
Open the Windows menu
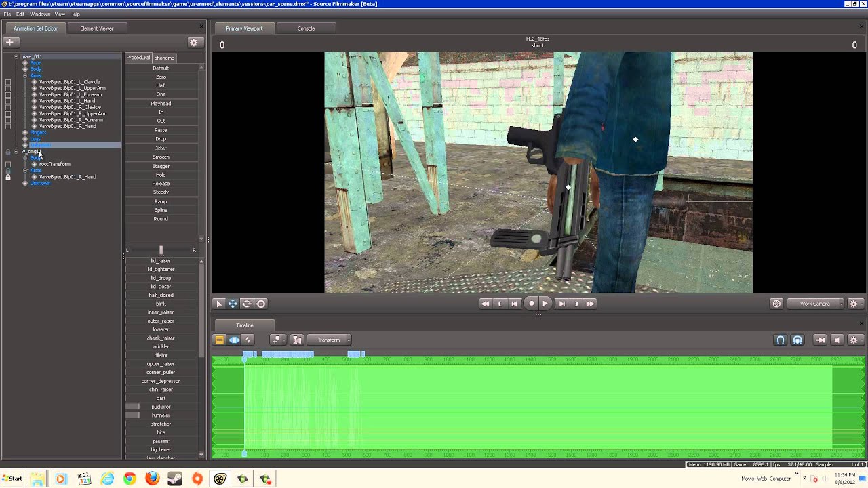39,14
